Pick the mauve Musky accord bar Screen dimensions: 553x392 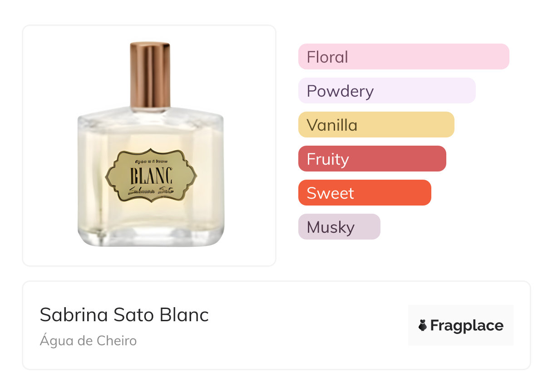[339, 227]
